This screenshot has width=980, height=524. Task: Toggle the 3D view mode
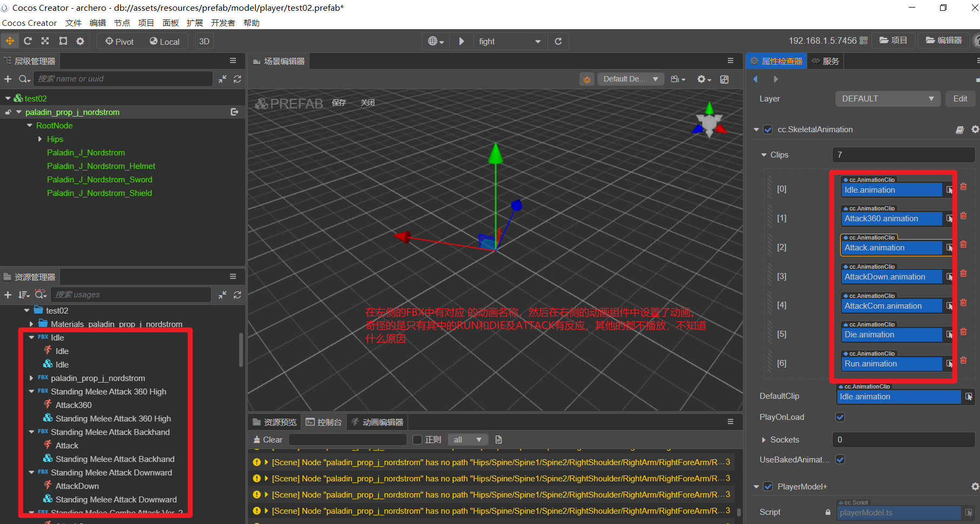pos(204,42)
